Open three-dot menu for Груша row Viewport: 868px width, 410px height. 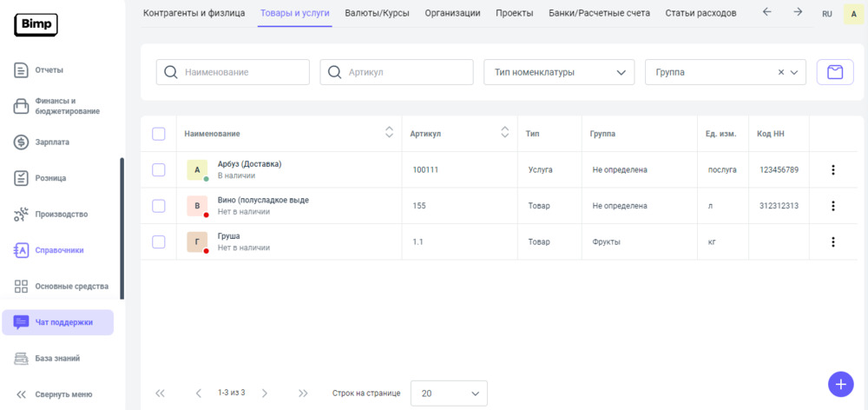pyautogui.click(x=832, y=242)
